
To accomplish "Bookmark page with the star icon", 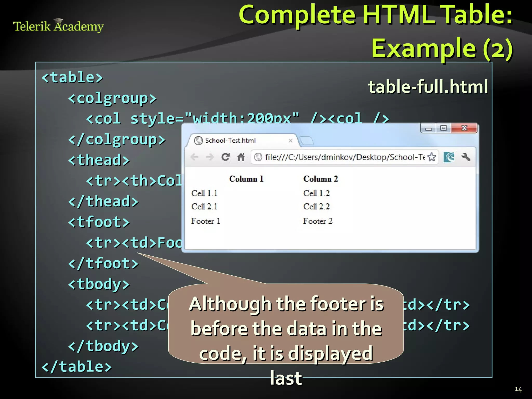I will pos(431,157).
